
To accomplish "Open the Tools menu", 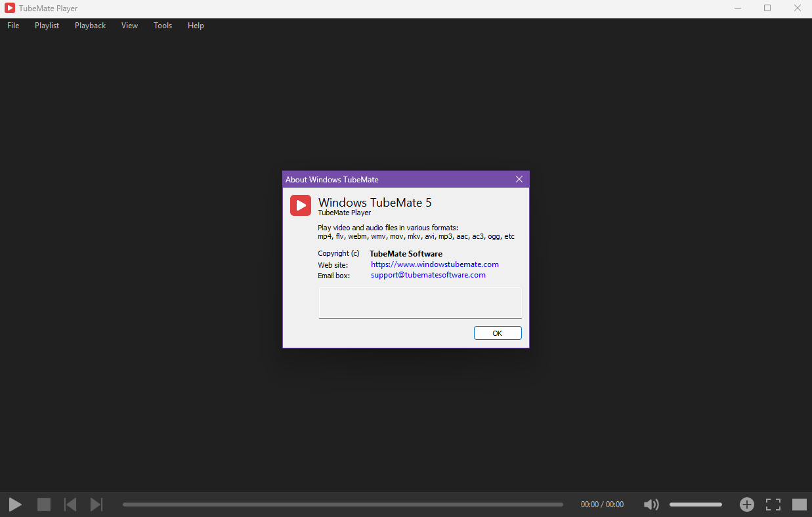I will point(163,26).
